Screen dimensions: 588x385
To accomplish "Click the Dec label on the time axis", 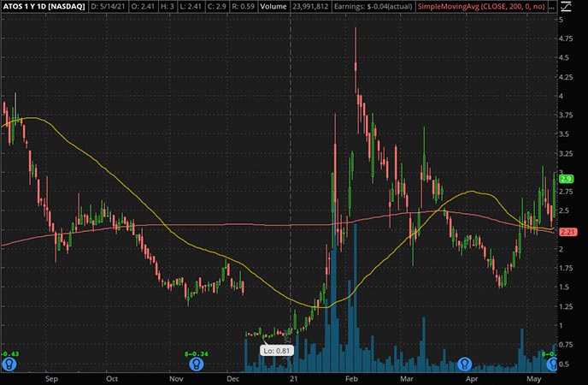I will click(232, 379).
